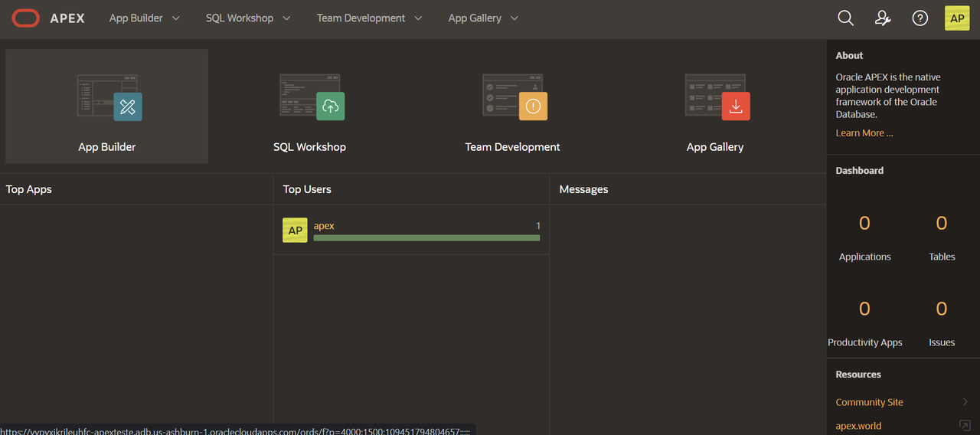
Task: Click the App Builder card label
Action: 107,147
